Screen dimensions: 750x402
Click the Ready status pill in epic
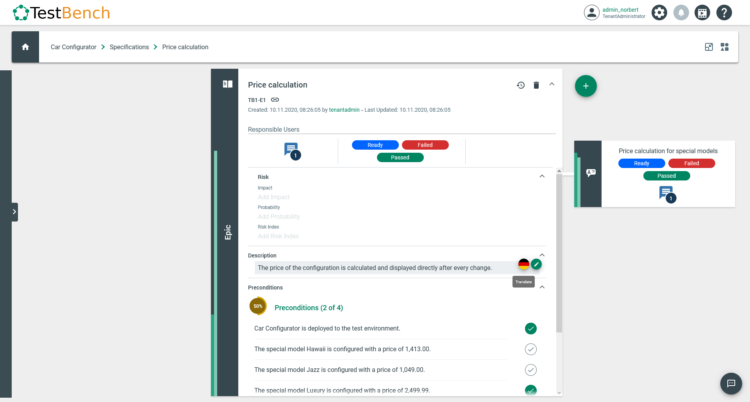point(375,145)
